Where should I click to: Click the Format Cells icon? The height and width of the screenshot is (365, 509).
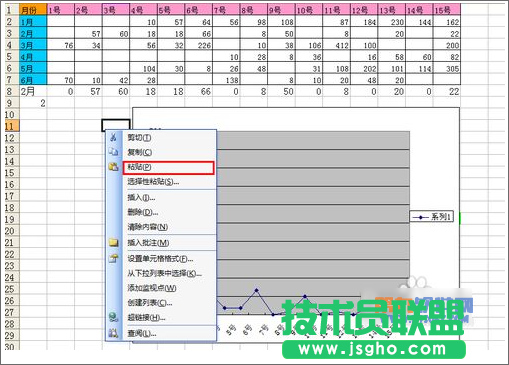coord(113,258)
